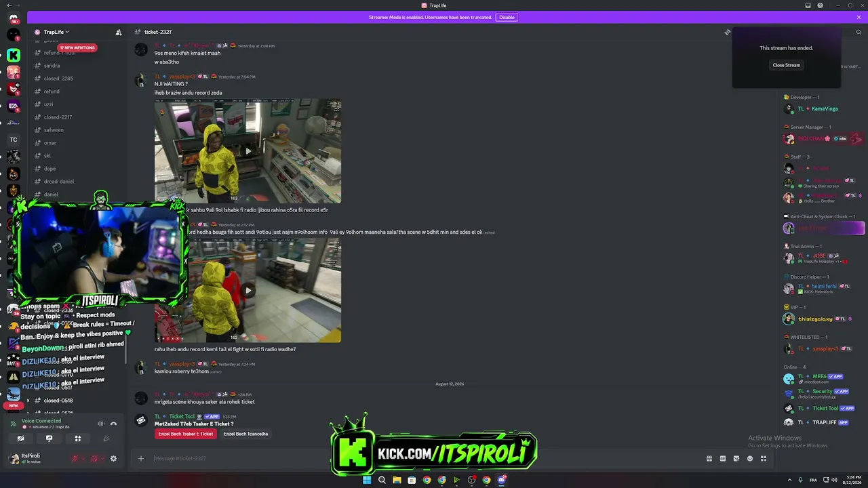Disable Streamer Mode from the banner
This screenshot has width=868, height=488.
coord(507,17)
